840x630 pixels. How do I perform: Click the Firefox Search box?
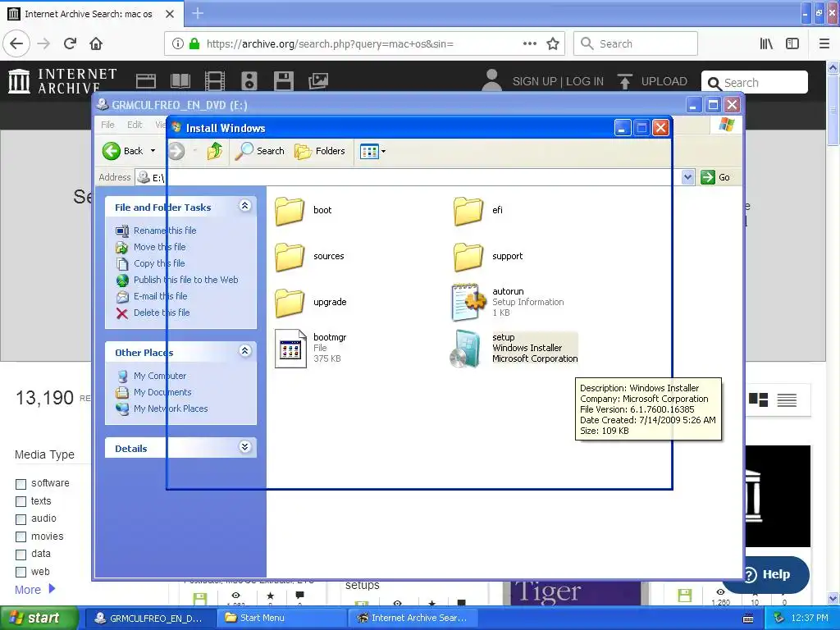pos(636,44)
